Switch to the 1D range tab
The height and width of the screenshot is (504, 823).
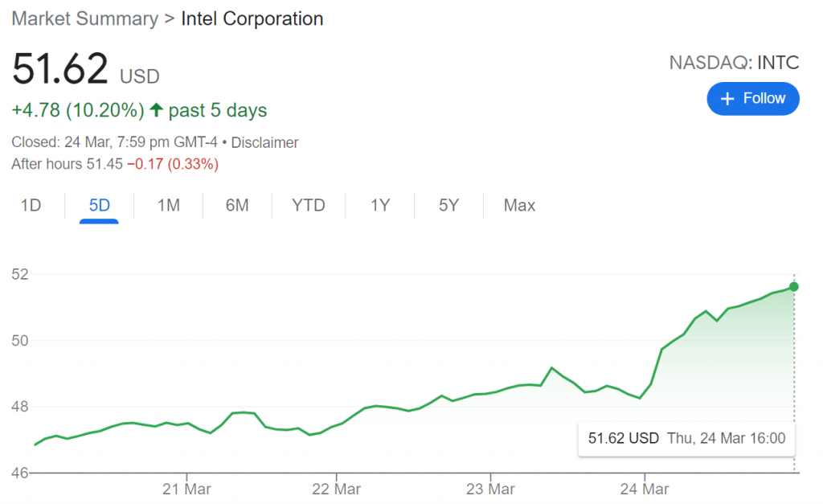click(x=31, y=206)
